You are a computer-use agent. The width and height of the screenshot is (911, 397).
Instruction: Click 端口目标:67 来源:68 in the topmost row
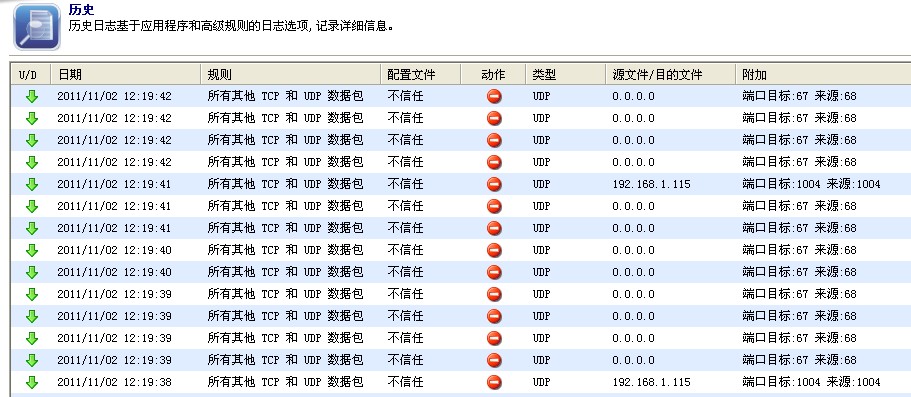[x=799, y=96]
